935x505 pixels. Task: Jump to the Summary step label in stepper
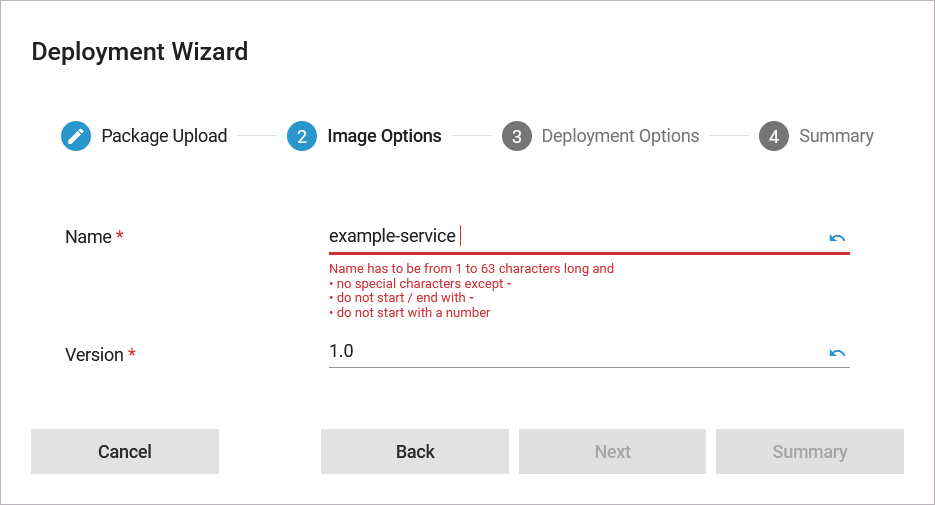pyautogui.click(x=836, y=136)
